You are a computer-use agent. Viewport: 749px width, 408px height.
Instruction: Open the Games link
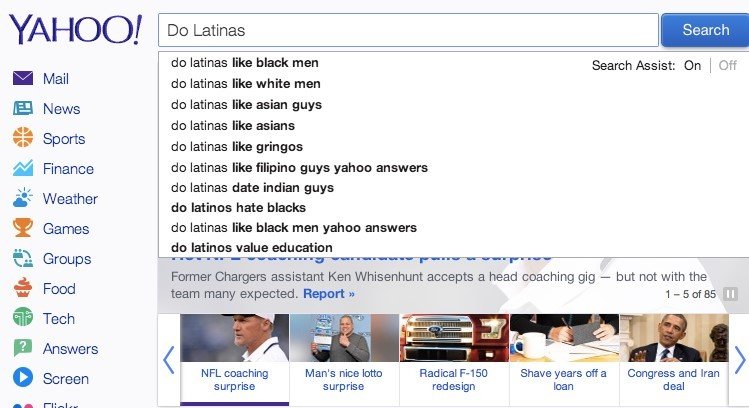(66, 229)
